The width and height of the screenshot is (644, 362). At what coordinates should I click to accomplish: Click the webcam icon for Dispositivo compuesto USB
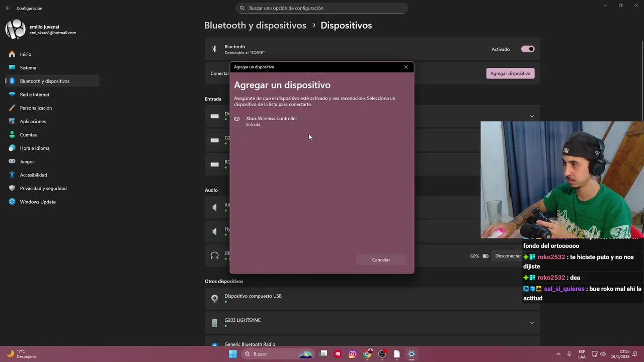(214, 298)
